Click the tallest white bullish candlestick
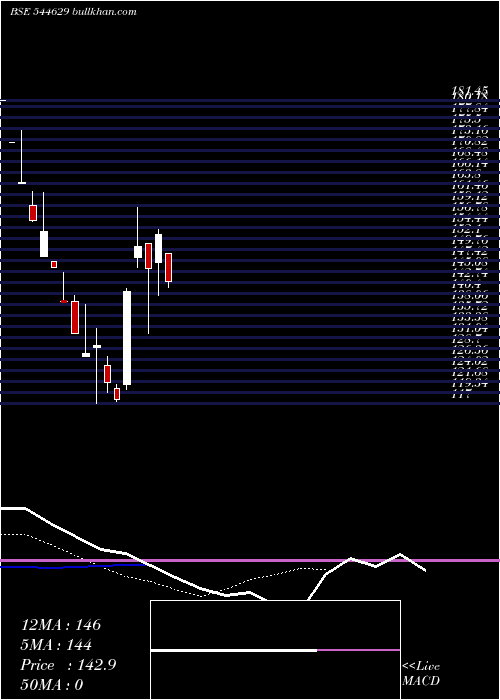The height and width of the screenshot is (700, 500). click(x=127, y=338)
